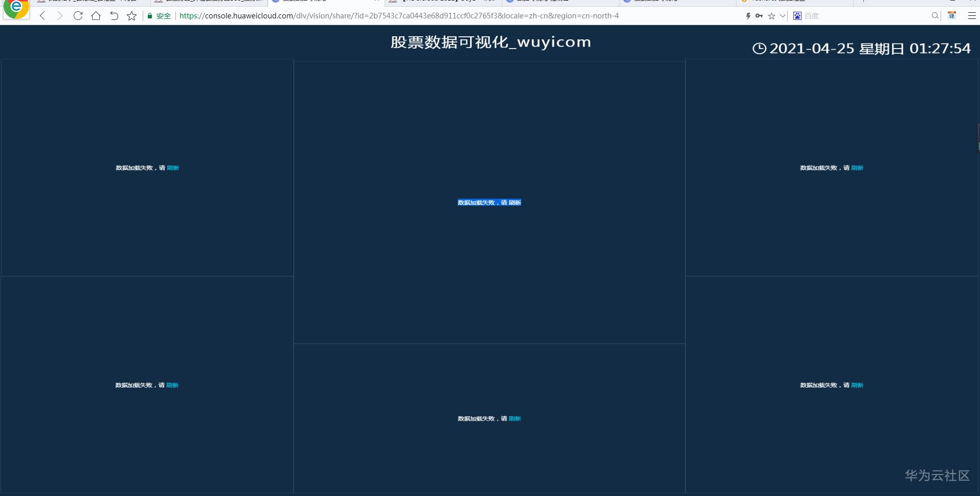Open the browser hamburger menu
Viewport: 980px width, 496px height.
pos(972,16)
